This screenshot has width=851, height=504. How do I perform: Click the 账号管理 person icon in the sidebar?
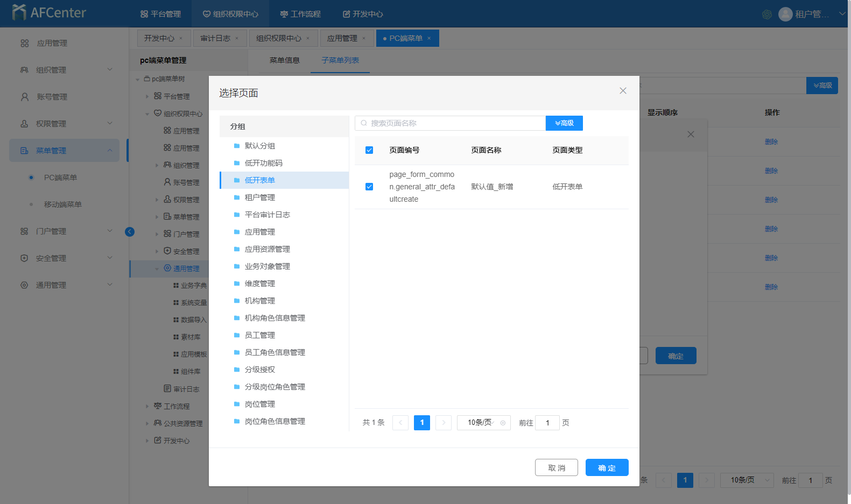point(25,97)
